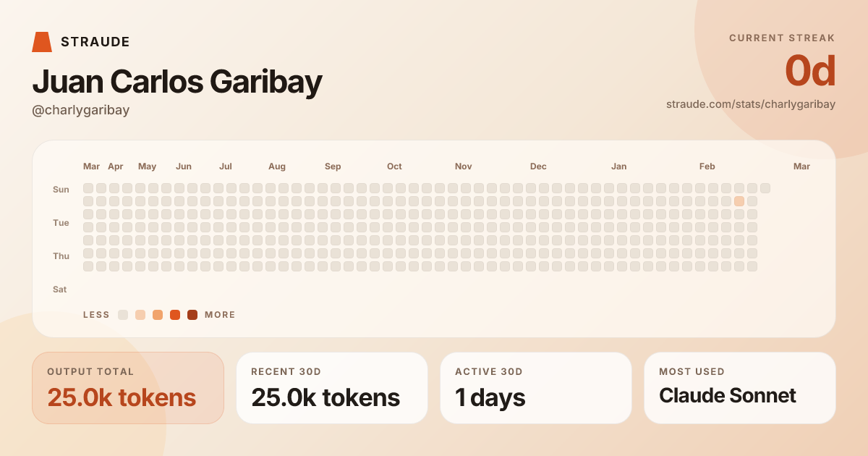Click the Sun weekday row label
Viewport: 868px width, 456px height.
coord(61,190)
